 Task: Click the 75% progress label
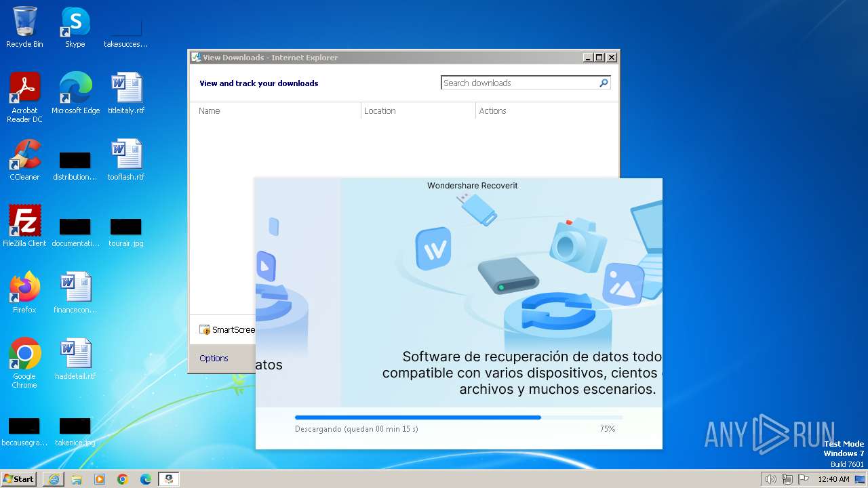(x=608, y=429)
